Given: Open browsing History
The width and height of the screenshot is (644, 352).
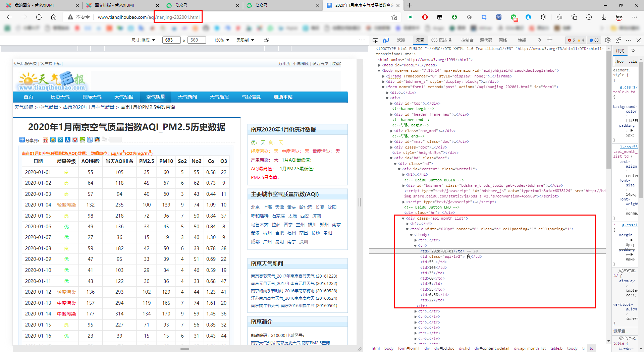Looking at the screenshot, I should pos(589,17).
